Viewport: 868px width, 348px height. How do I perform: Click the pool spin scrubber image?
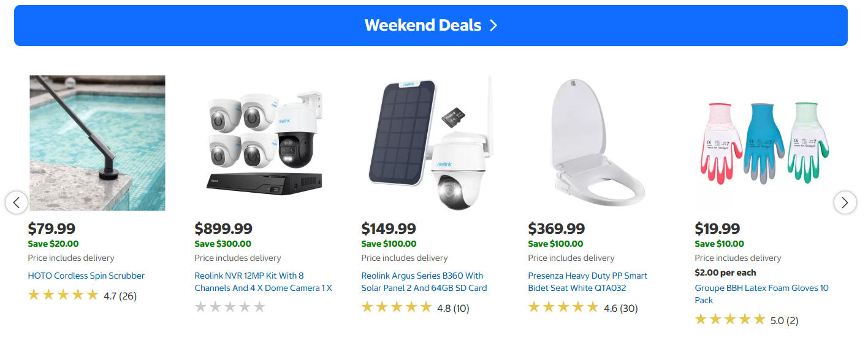tap(97, 143)
